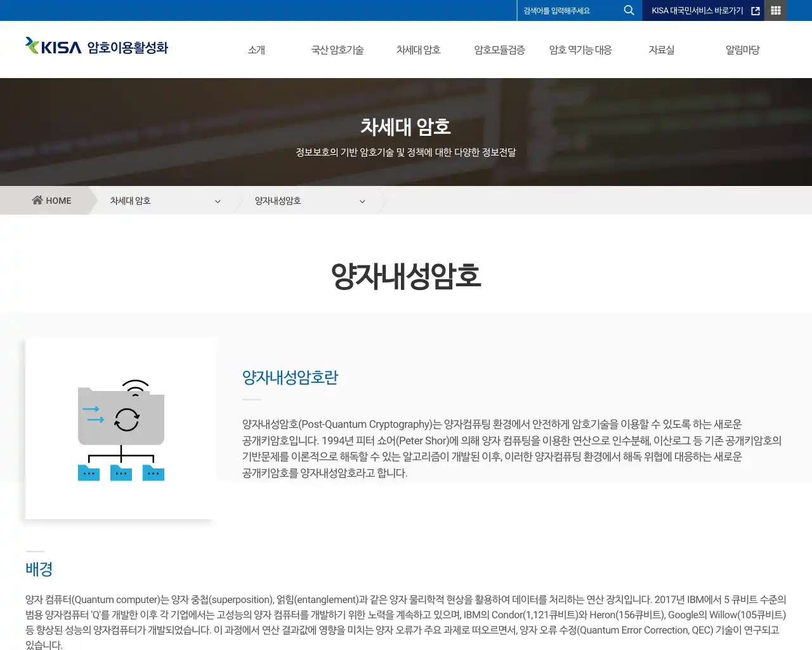Click the 양자내성암호란 section heading
The image size is (812, 650).
pos(290,378)
